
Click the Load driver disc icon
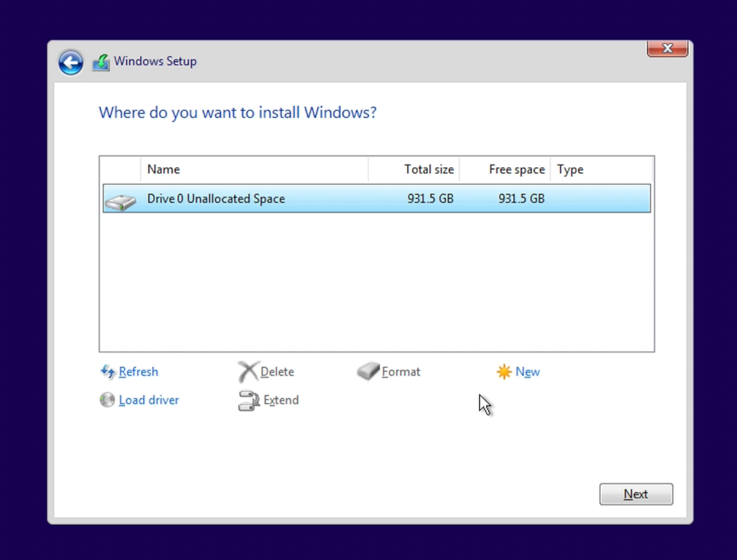point(107,400)
